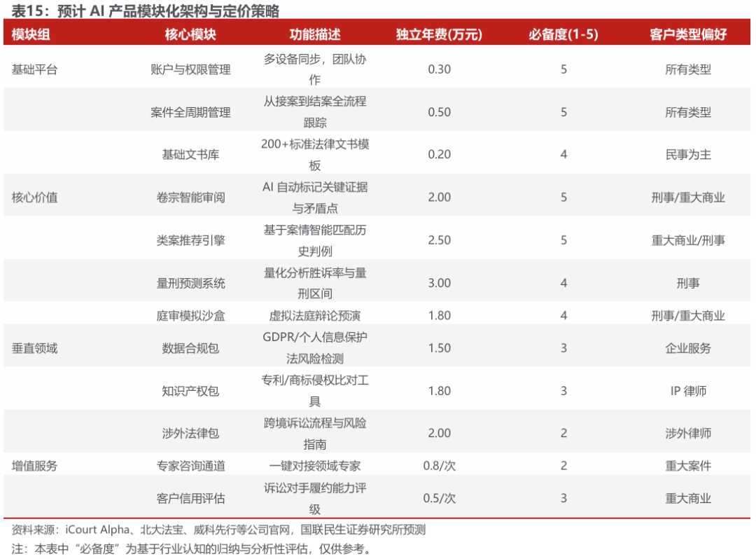Select the 功能描述 column header
This screenshot has height=559, width=756.
coord(315,35)
